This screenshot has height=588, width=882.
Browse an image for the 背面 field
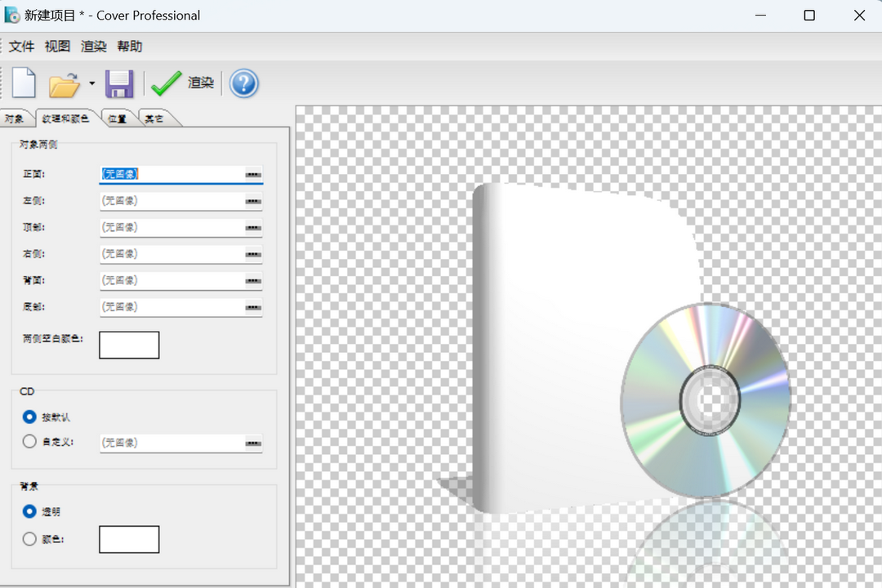253,280
